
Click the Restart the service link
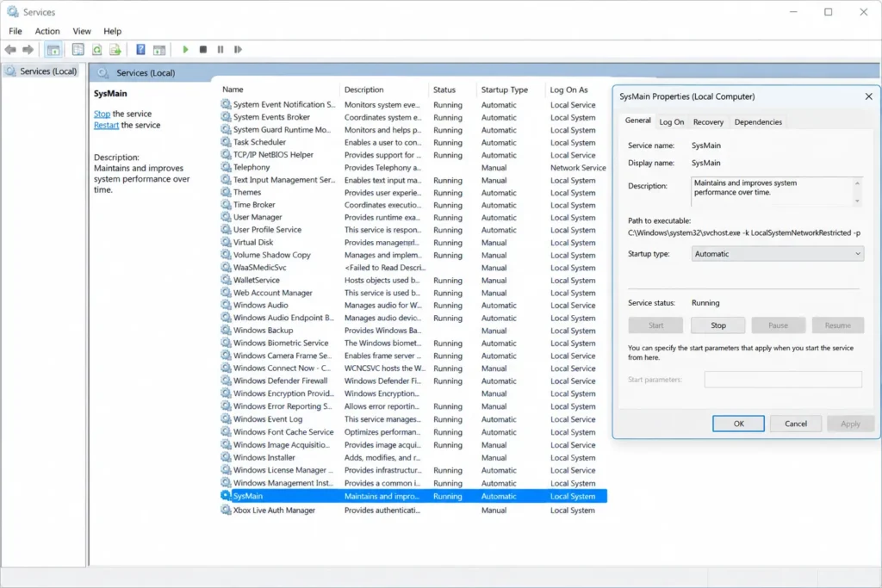click(106, 126)
